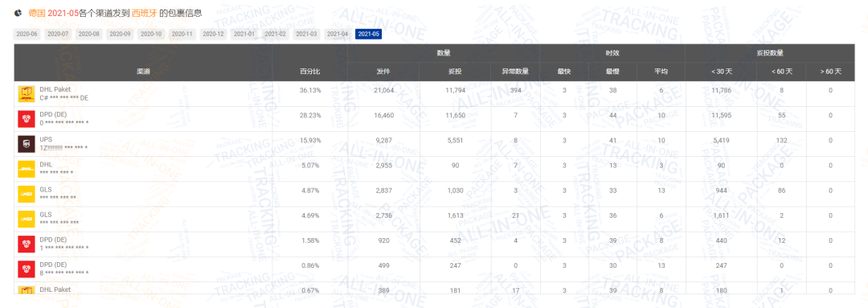868x308 pixels.
Task: Click the 最快 column header
Action: coord(564,72)
